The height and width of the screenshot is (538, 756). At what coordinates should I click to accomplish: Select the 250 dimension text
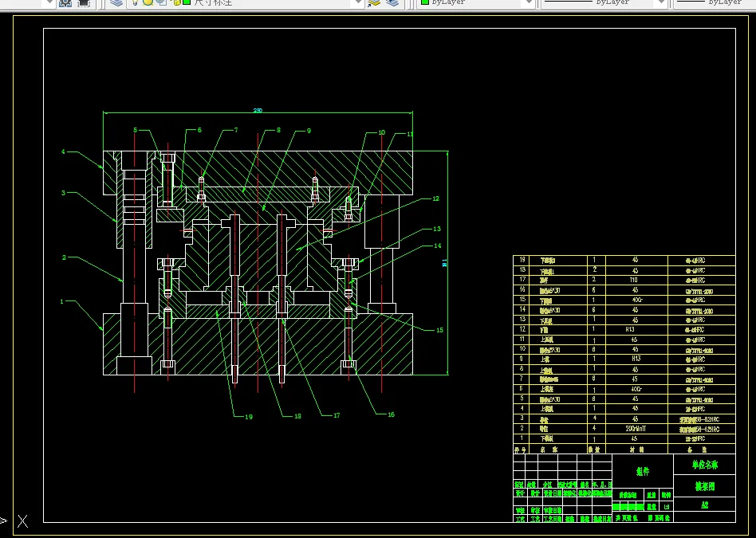coord(258,111)
